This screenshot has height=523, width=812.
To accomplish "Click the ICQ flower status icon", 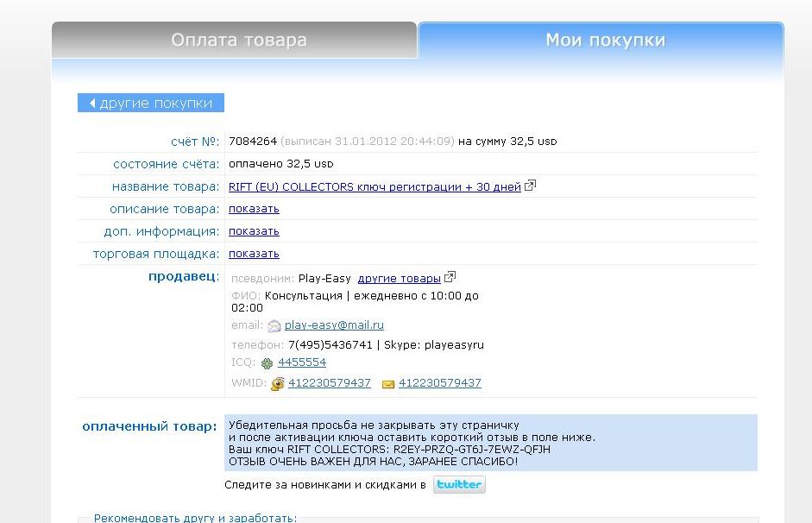I will coord(267,363).
